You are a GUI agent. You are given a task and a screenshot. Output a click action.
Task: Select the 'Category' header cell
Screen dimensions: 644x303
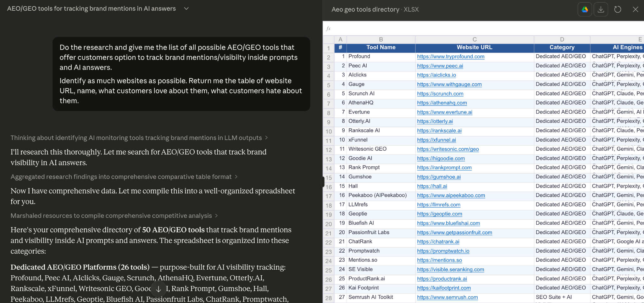pos(562,48)
